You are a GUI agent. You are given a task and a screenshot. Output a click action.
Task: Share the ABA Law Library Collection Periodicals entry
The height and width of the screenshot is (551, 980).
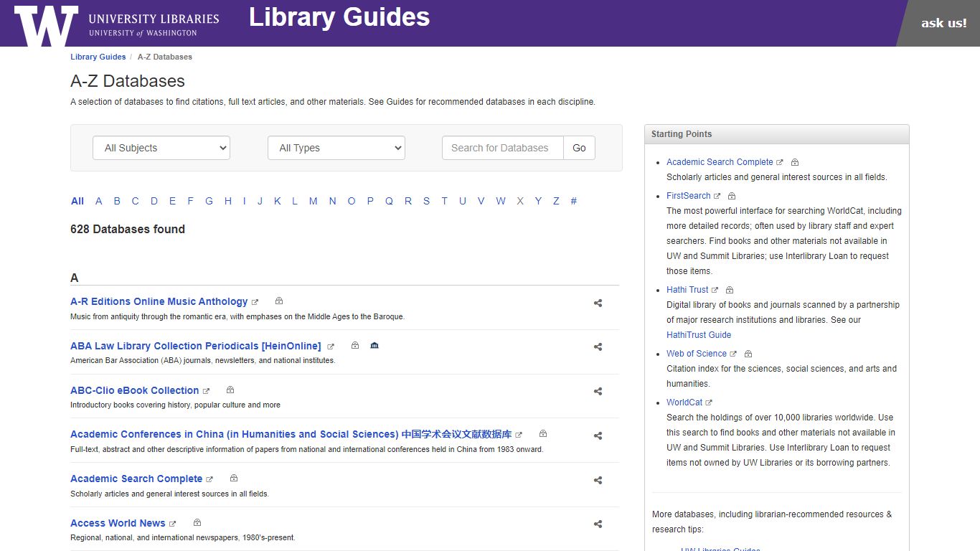[598, 347]
